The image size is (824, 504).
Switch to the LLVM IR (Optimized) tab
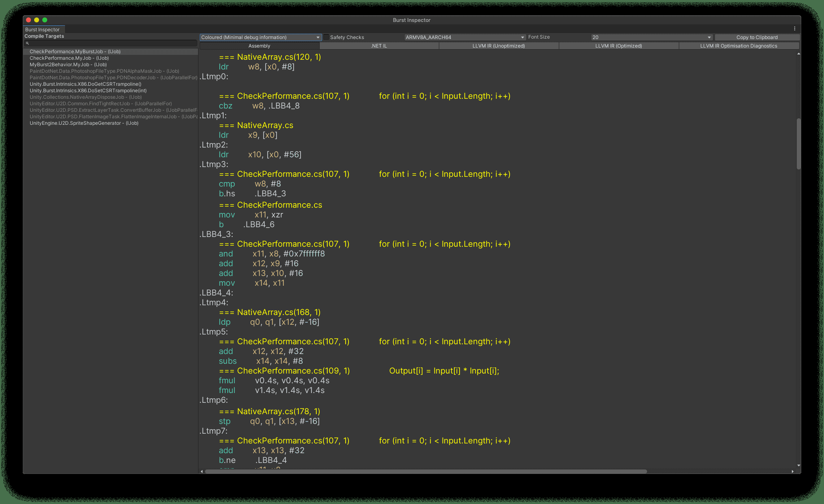pos(618,46)
